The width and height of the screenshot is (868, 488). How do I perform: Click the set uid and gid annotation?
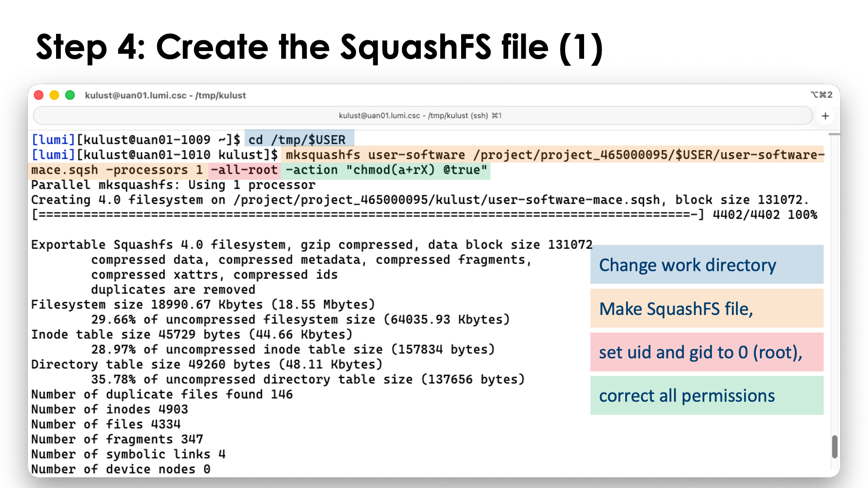700,352
